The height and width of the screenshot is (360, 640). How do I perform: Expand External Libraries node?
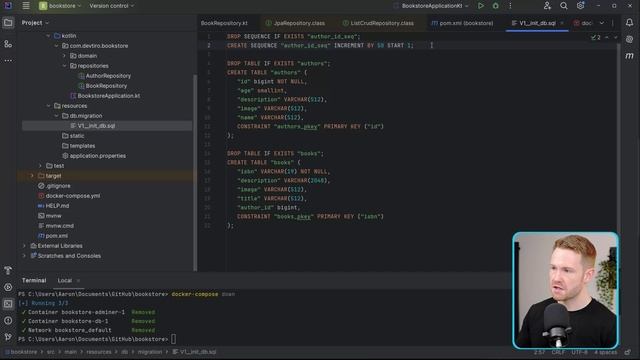click(x=24, y=246)
